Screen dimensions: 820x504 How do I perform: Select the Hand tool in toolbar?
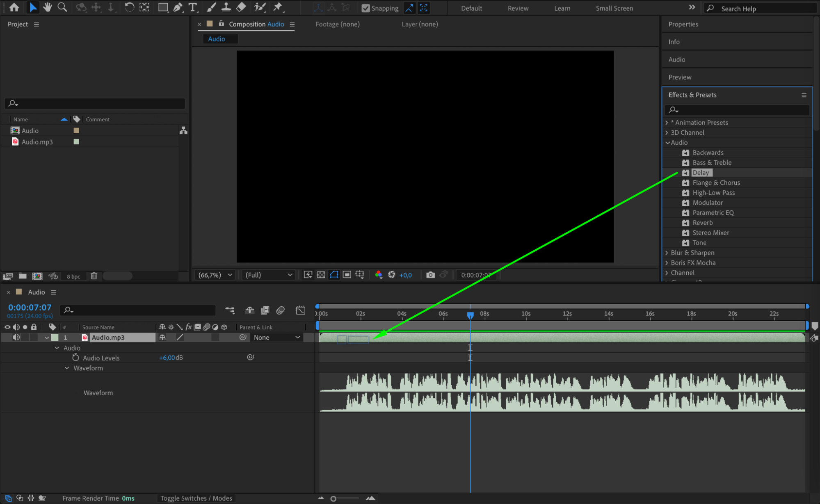48,7
